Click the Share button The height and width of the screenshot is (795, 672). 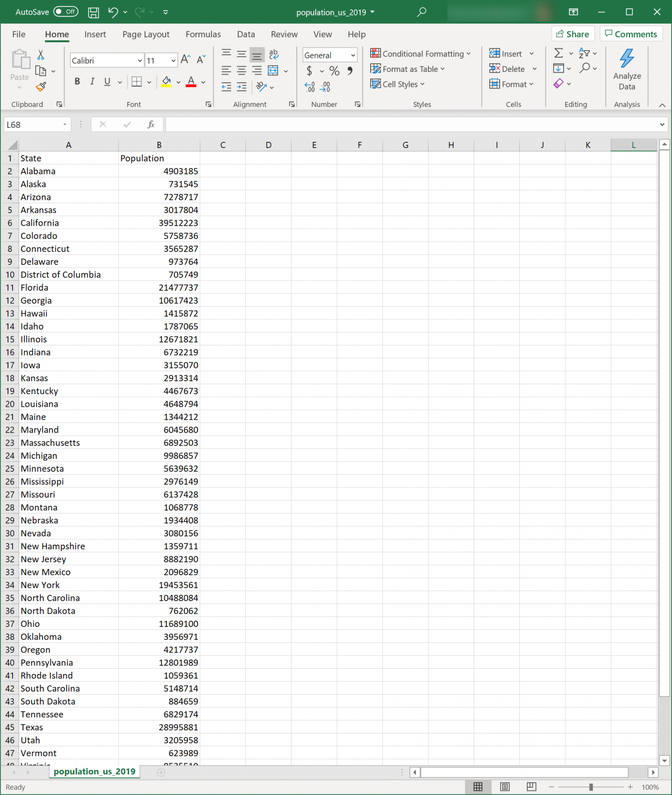(x=573, y=33)
